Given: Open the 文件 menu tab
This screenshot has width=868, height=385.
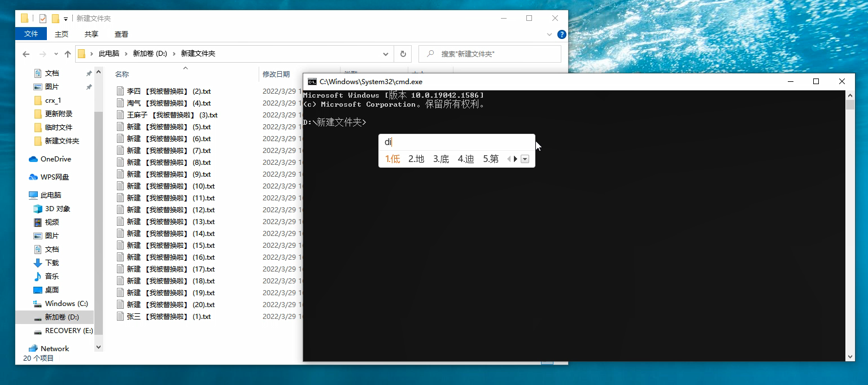Looking at the screenshot, I should tap(31, 34).
